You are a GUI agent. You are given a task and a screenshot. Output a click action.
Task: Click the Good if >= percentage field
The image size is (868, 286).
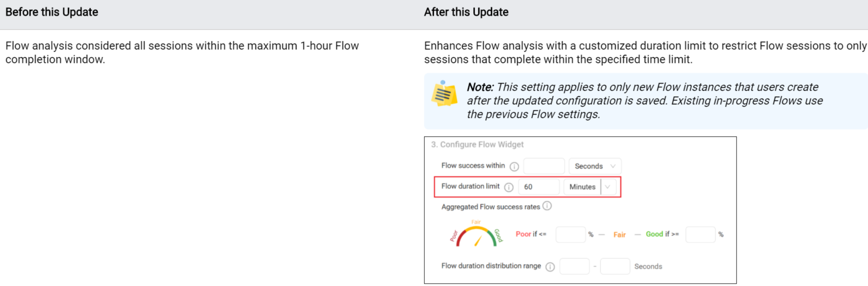(700, 234)
